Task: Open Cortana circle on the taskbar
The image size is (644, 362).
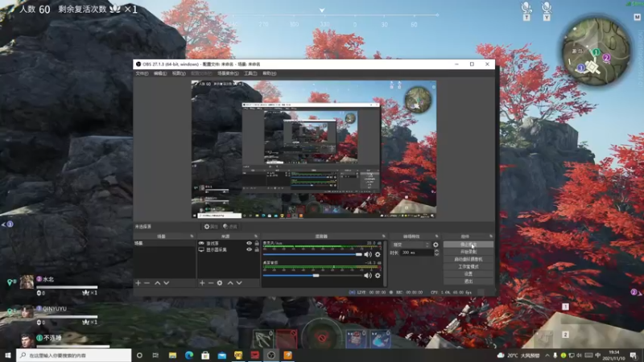Action: [x=139, y=355]
